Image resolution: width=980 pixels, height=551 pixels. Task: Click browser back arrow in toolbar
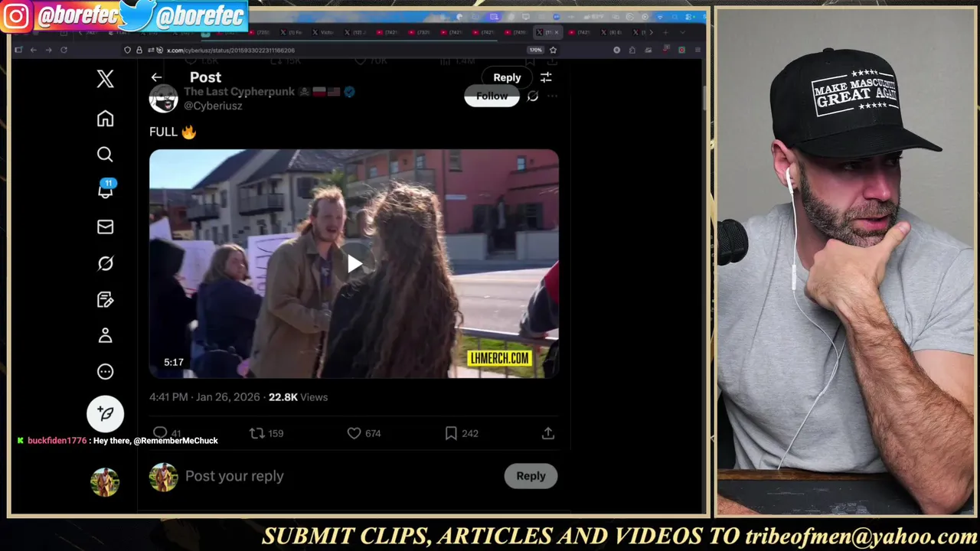pyautogui.click(x=33, y=50)
